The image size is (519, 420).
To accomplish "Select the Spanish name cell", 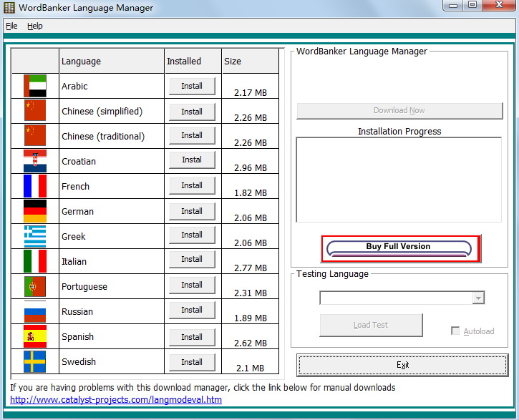I will click(112, 337).
